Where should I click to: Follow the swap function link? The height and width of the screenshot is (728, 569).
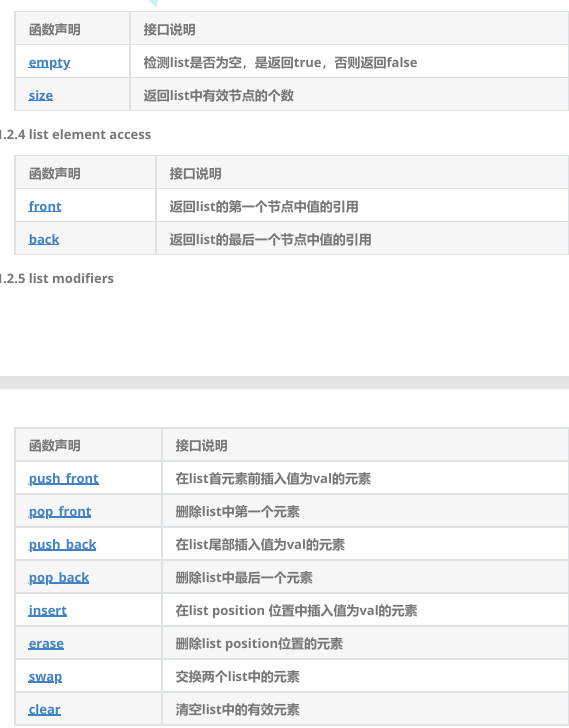45,676
